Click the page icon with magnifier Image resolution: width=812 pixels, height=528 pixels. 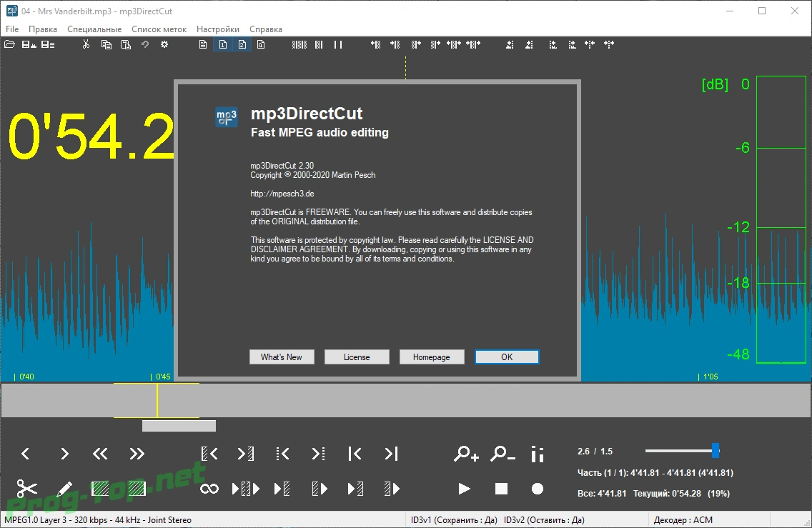[261, 44]
